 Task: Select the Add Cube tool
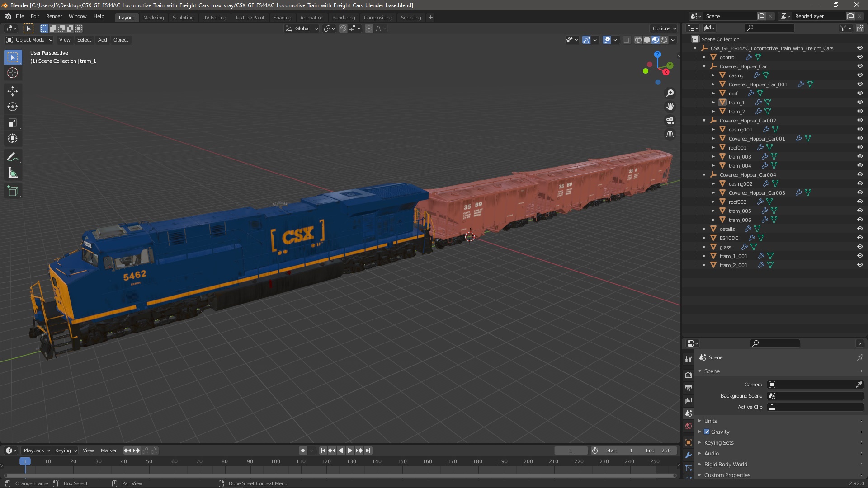[x=13, y=192]
